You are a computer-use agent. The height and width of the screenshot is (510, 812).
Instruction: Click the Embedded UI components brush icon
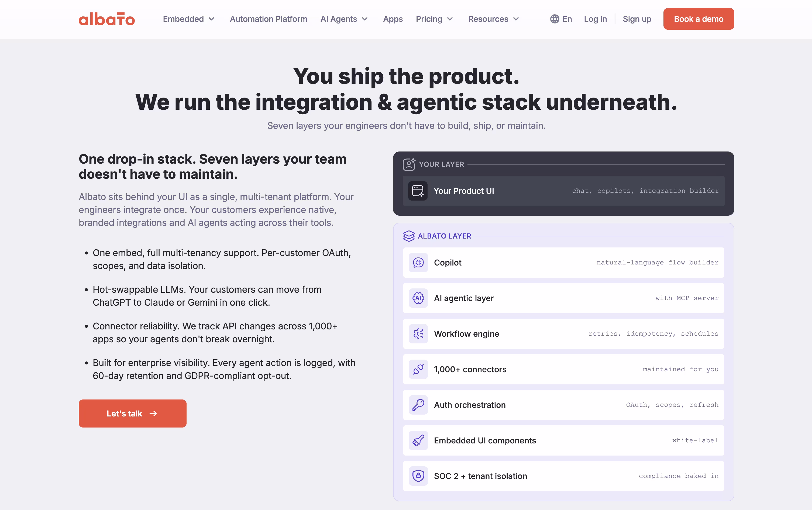coord(418,440)
